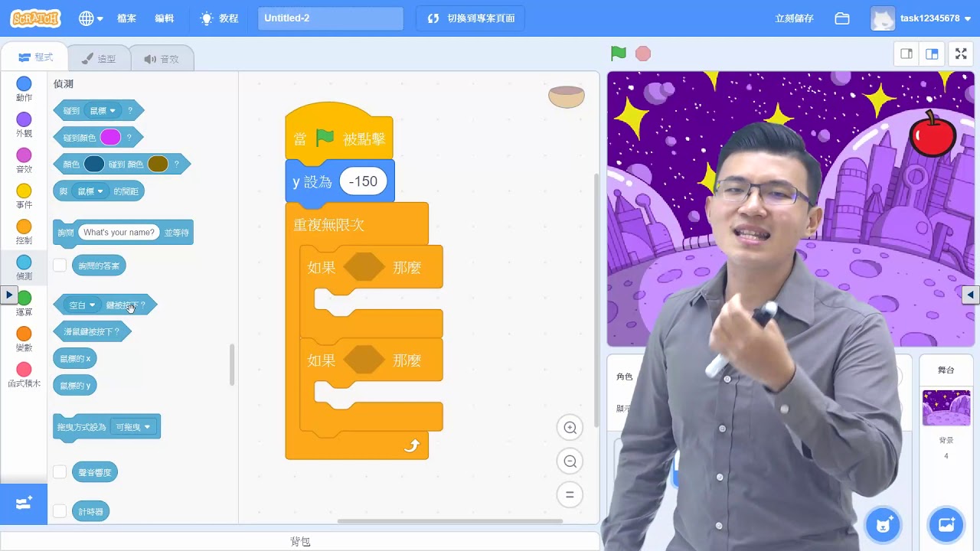Select the 變數 variables category
980x551 pixels.
coord(24,340)
